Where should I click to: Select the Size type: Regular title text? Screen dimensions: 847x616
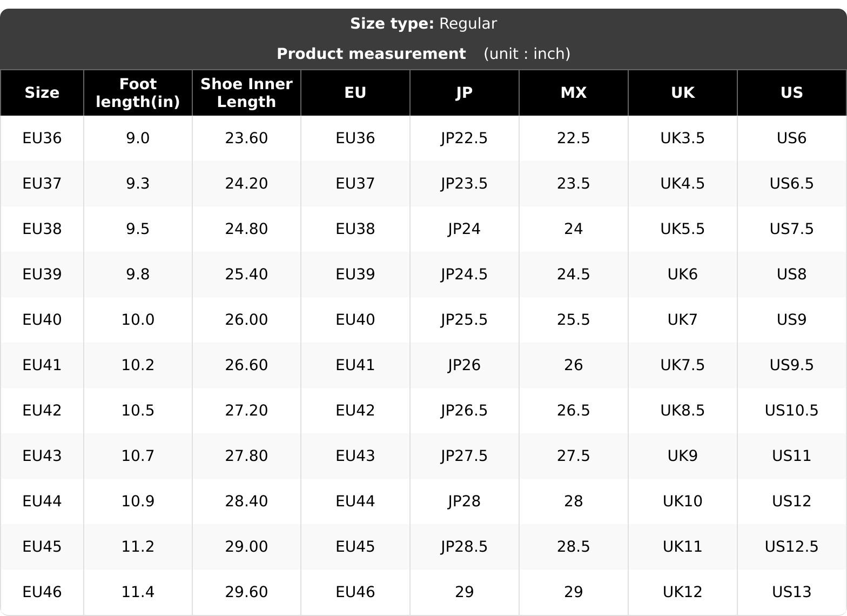423,24
